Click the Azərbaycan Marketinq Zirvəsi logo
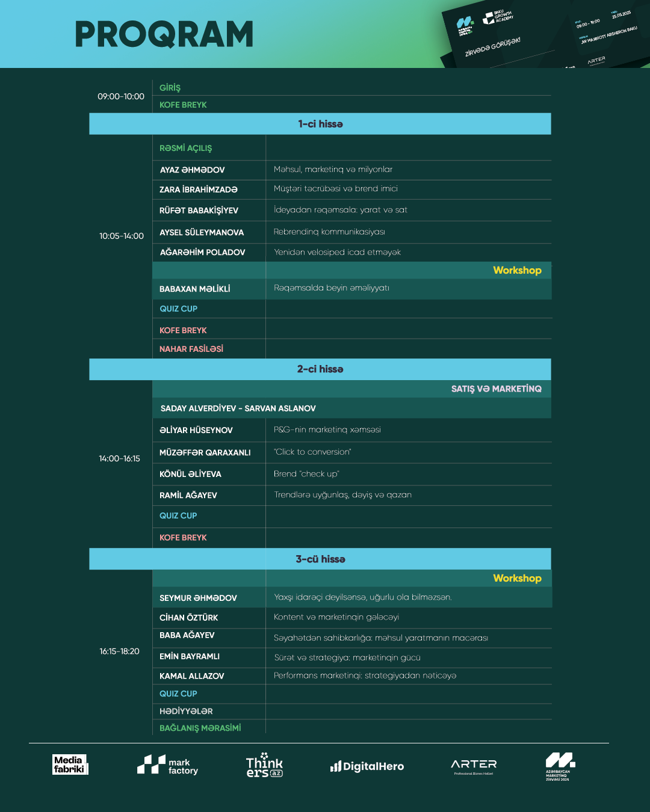Viewport: 650px width, 812px height. [x=560, y=766]
